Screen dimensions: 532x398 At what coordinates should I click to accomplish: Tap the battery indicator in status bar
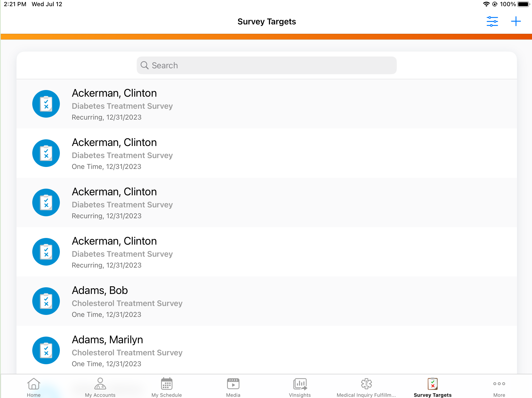coord(523,4)
